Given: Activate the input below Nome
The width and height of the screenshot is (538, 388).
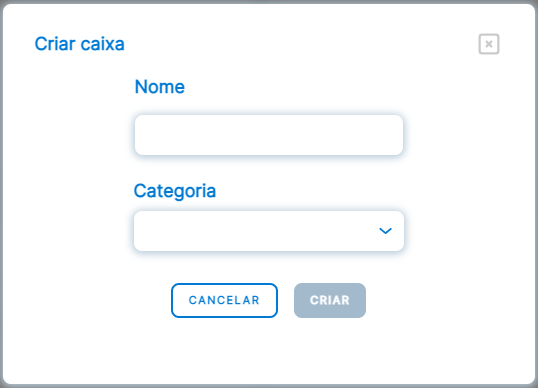Looking at the screenshot, I should click(269, 135).
